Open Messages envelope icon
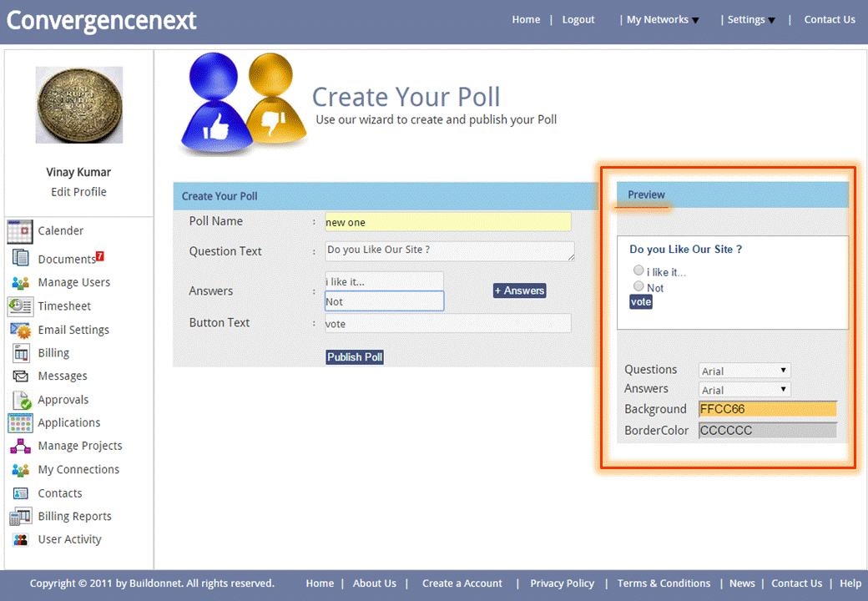The height and width of the screenshot is (601, 868). tap(20, 376)
